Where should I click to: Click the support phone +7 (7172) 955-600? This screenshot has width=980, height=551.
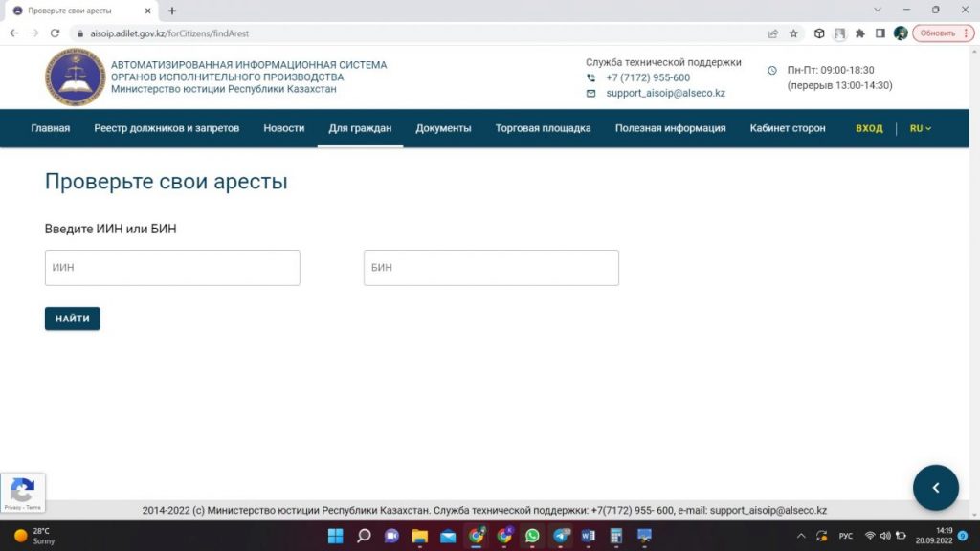[x=648, y=78]
